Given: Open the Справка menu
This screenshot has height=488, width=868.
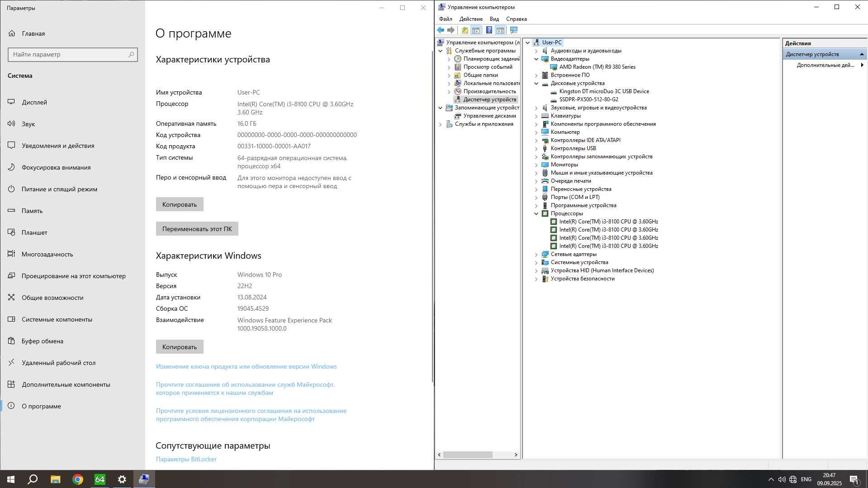Looking at the screenshot, I should tap(517, 19).
